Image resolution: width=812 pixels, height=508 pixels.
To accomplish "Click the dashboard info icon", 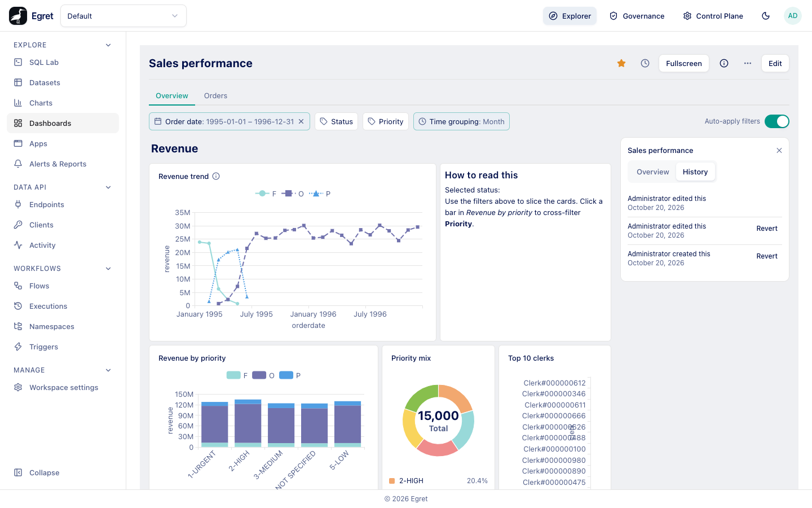I will (x=724, y=63).
